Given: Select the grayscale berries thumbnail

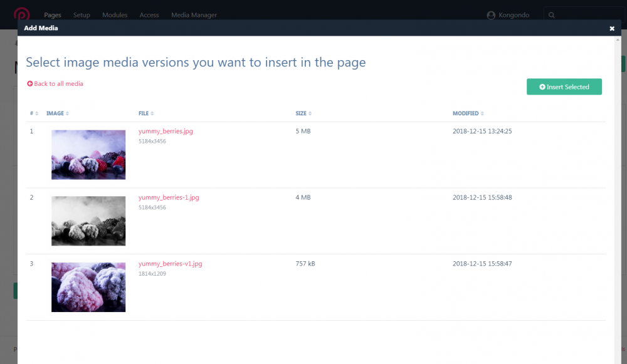Looking at the screenshot, I should [88, 221].
